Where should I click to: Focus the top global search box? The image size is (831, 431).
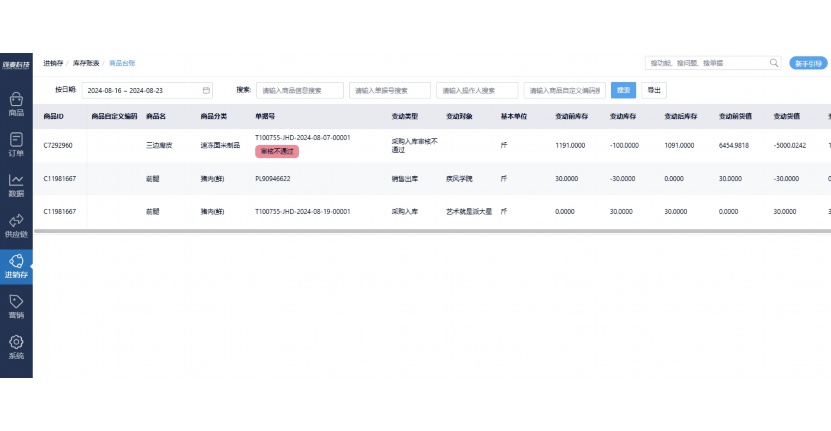713,63
